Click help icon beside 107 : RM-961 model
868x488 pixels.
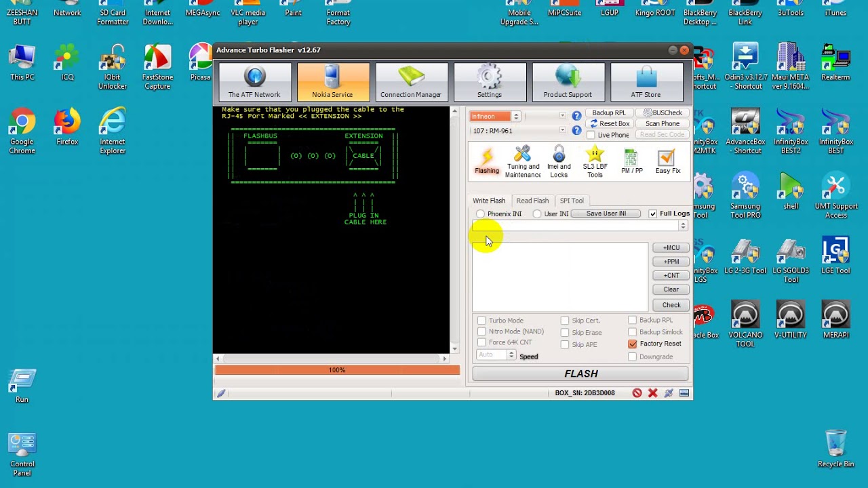coord(576,130)
